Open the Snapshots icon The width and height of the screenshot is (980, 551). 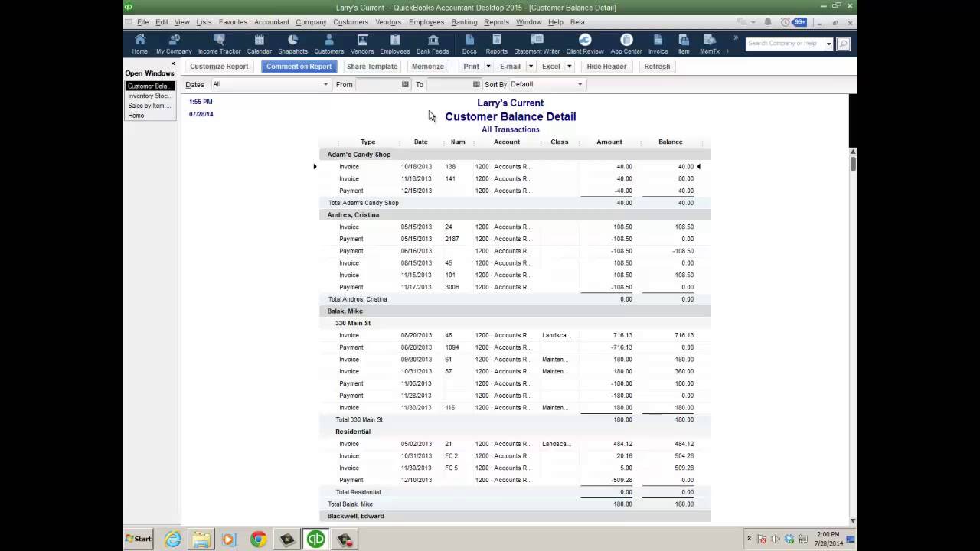[292, 44]
